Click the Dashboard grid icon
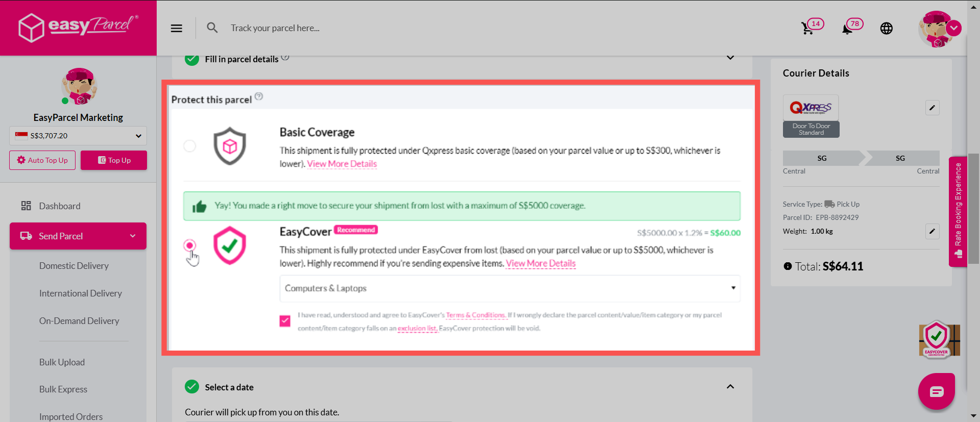980x422 pixels. [26, 206]
